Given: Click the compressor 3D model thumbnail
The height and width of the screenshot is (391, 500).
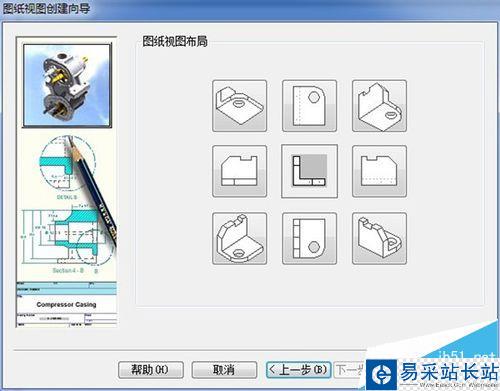Looking at the screenshot, I should pyautogui.click(x=67, y=86).
